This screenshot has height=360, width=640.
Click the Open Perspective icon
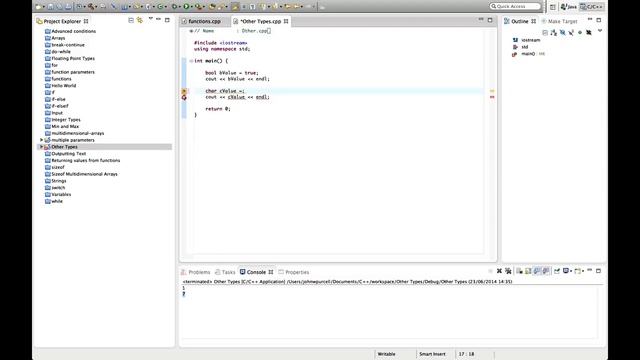[x=552, y=7]
